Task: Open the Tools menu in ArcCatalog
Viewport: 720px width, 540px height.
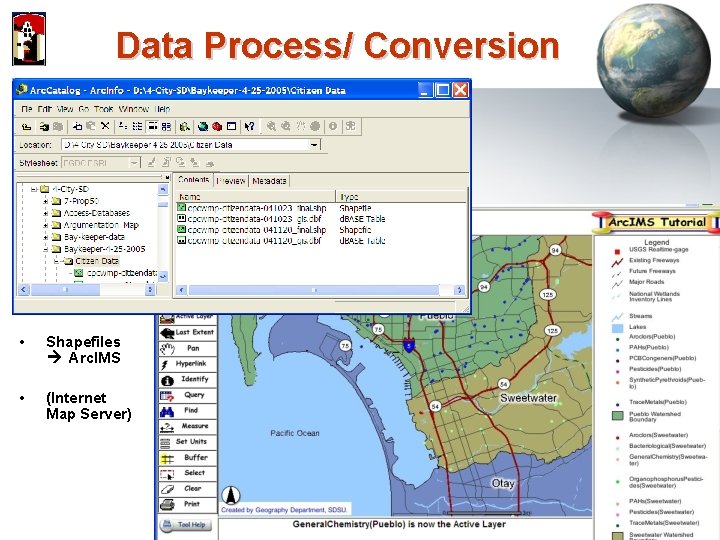Action: (103, 109)
